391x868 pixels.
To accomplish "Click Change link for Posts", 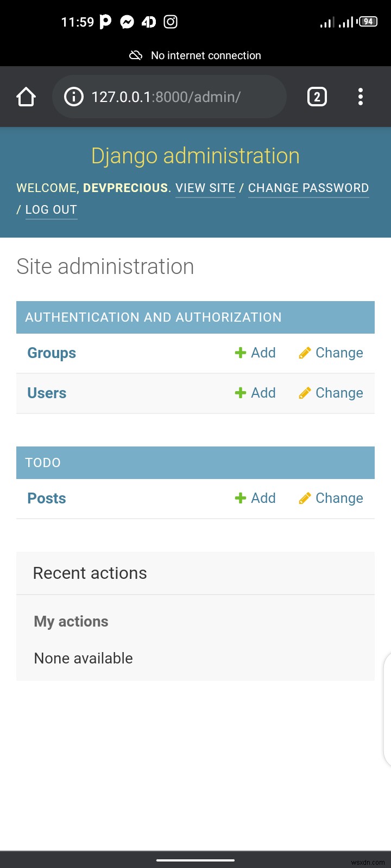I will click(x=339, y=499).
